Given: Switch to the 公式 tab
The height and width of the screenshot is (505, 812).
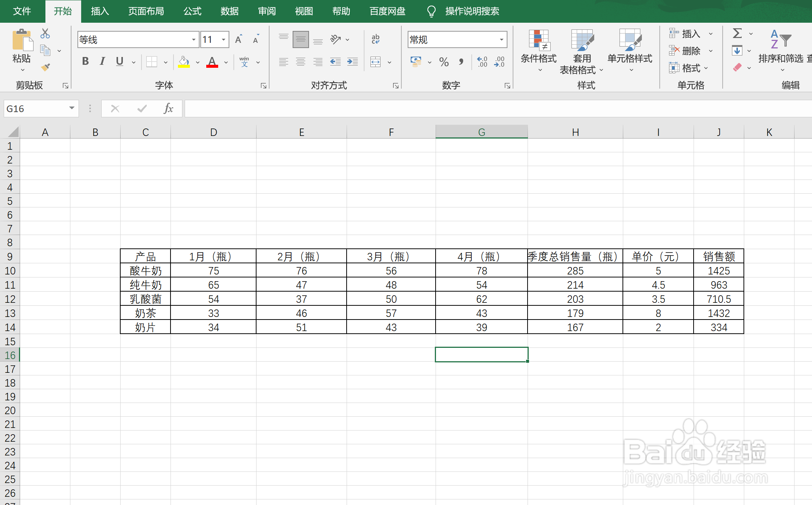Looking at the screenshot, I should coord(192,11).
